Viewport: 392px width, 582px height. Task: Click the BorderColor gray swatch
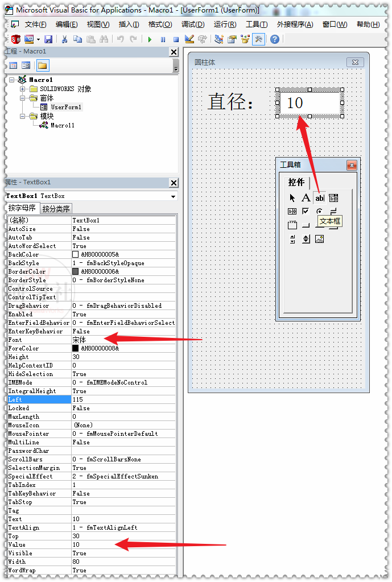point(75,272)
